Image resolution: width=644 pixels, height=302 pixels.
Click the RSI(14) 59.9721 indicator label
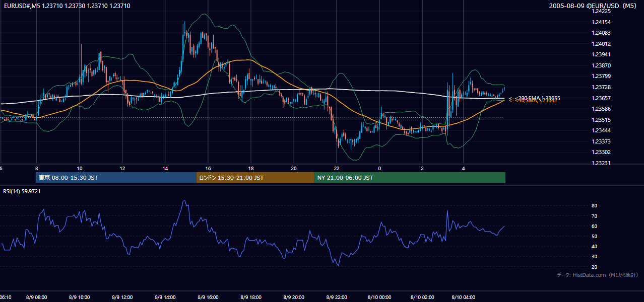[x=22, y=191]
